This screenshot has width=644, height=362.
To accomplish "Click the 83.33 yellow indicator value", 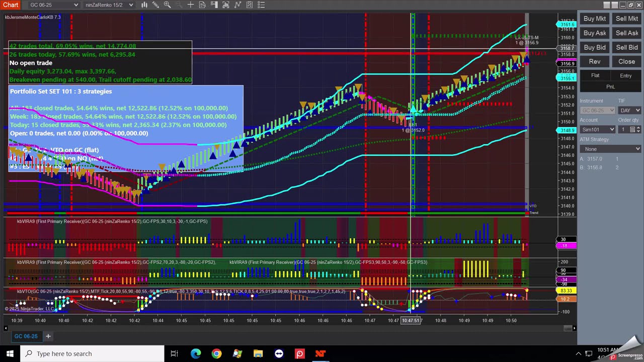I will pyautogui.click(x=567, y=291).
